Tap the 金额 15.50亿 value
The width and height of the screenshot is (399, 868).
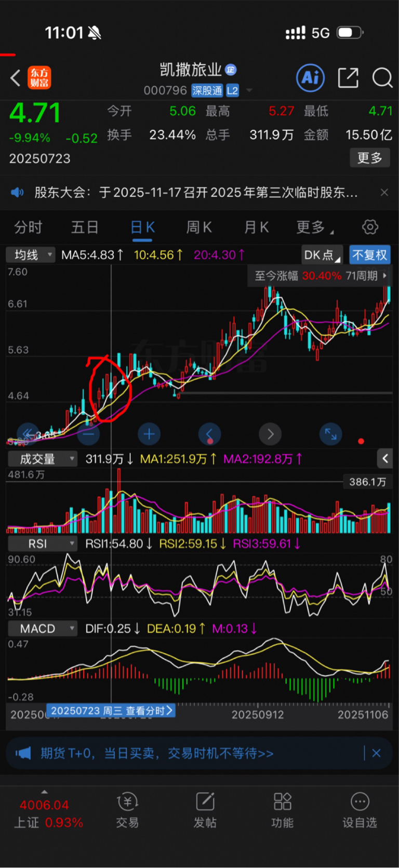pos(369,135)
